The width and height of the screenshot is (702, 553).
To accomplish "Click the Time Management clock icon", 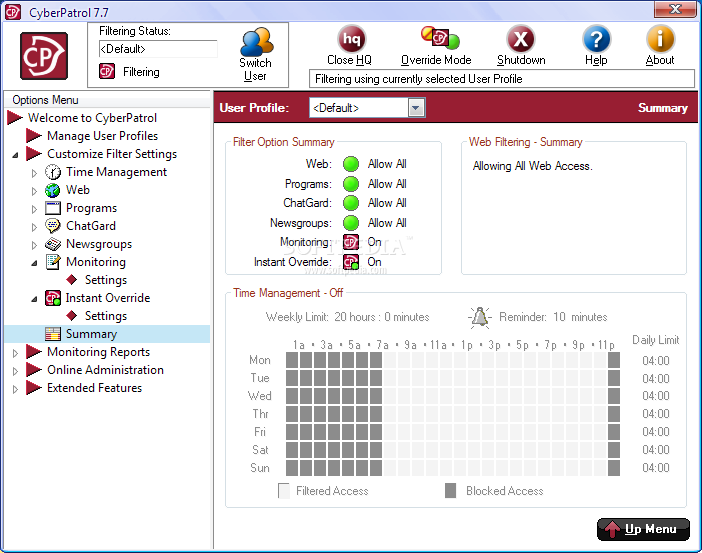I will 53,172.
